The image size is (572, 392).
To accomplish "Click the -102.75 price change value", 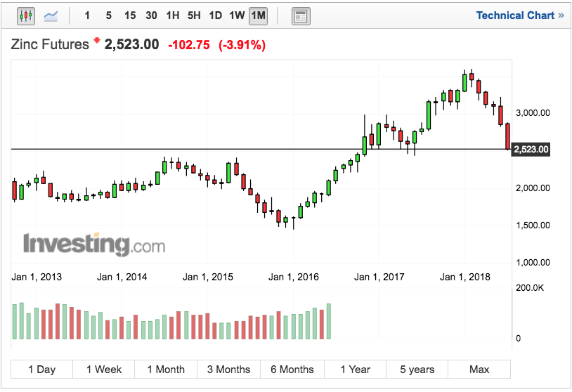I will coord(189,45).
